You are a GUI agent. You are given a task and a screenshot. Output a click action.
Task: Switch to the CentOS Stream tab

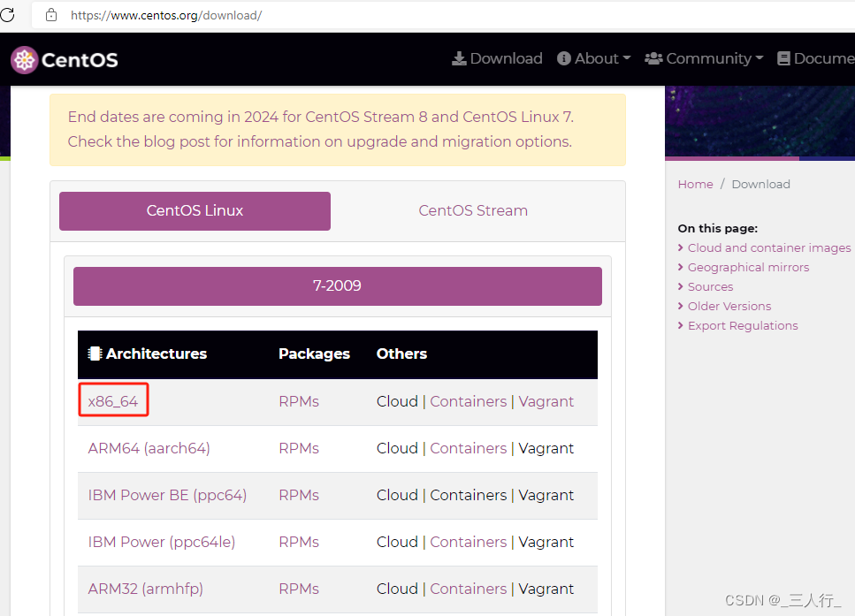coord(473,211)
